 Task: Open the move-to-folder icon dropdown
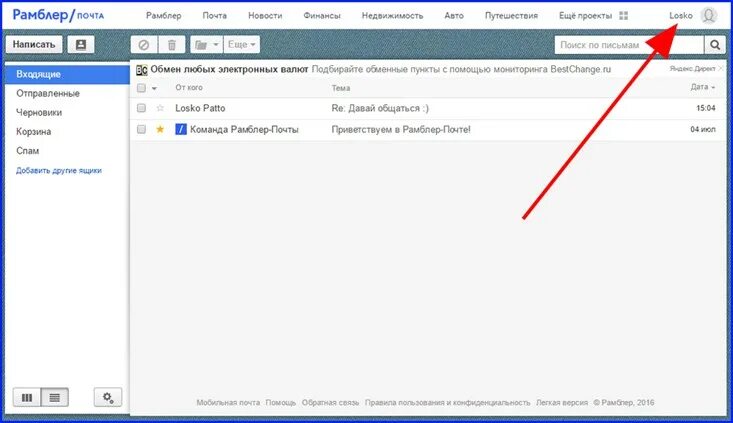pos(207,45)
